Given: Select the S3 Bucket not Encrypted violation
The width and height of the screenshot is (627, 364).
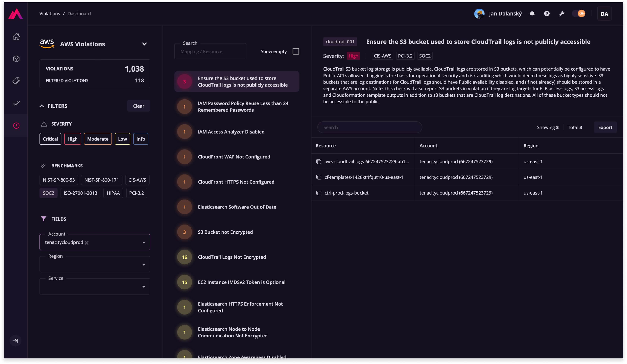Looking at the screenshot, I should [x=237, y=232].
